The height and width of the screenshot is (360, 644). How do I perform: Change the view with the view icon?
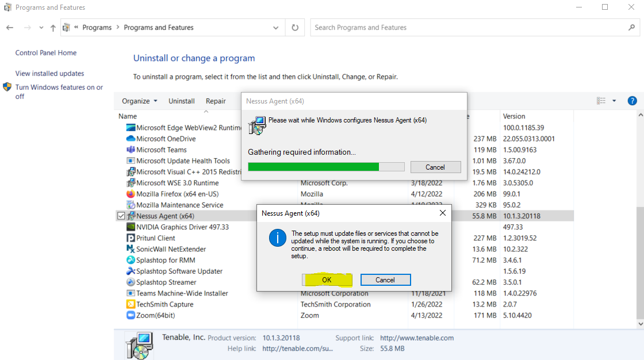click(601, 101)
